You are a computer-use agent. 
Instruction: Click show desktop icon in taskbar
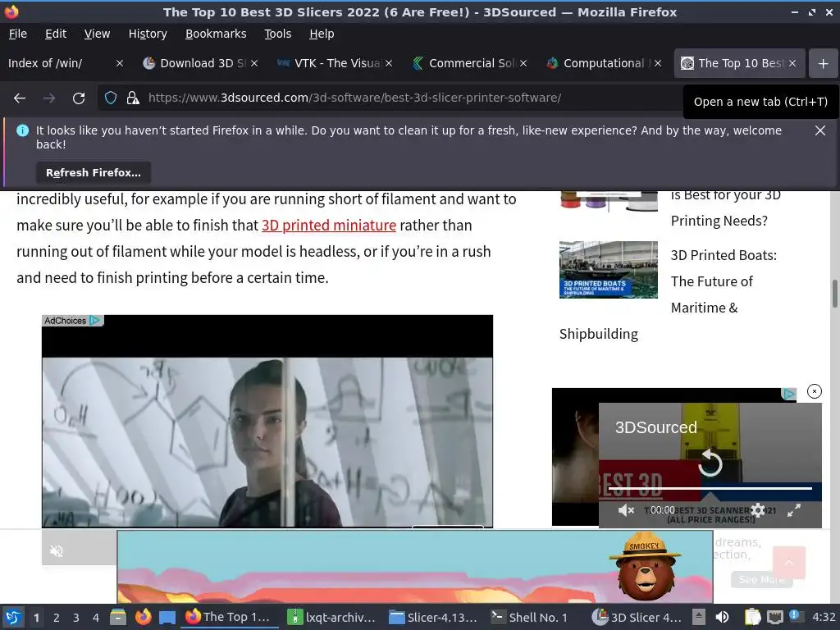(x=167, y=617)
